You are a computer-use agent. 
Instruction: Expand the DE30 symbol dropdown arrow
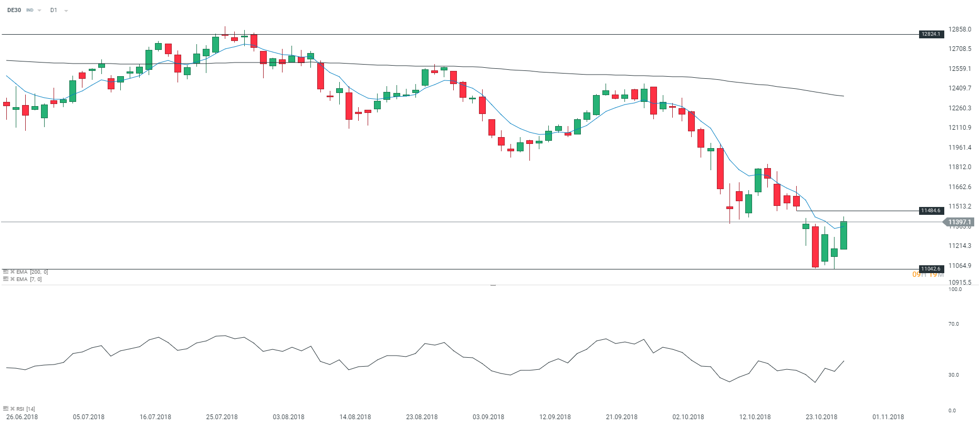[x=39, y=11]
